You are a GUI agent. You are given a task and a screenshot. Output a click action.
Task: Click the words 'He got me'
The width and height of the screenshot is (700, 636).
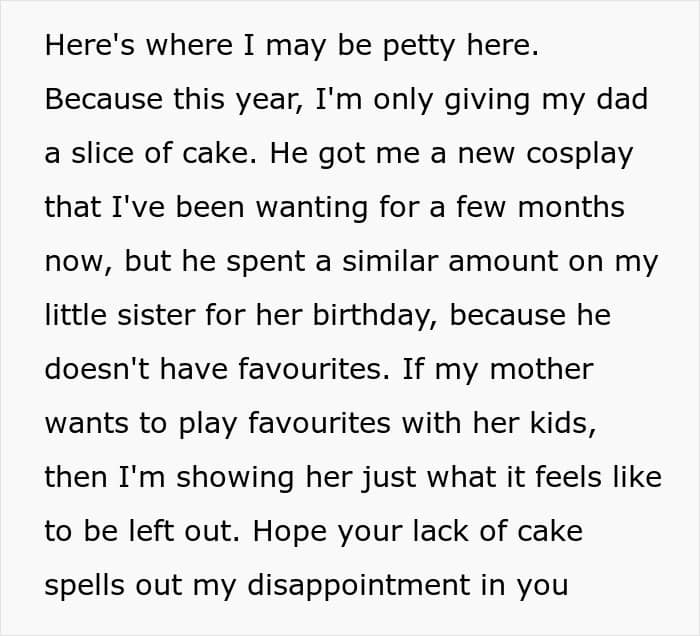[344, 154]
